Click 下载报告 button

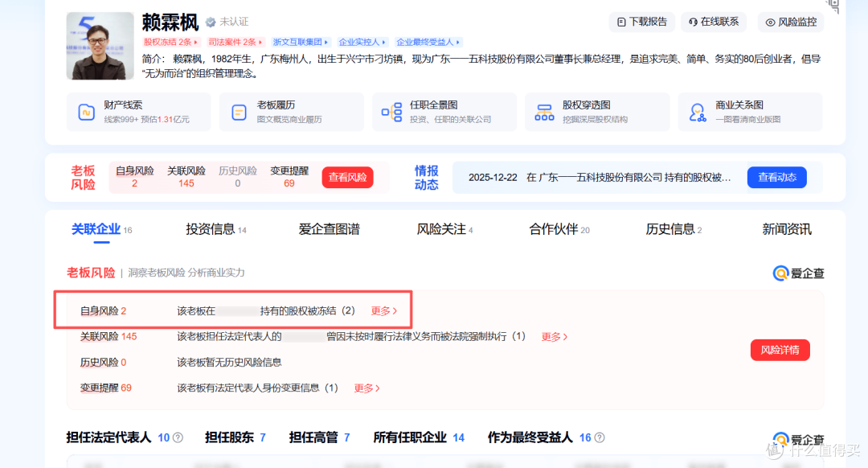pos(641,23)
